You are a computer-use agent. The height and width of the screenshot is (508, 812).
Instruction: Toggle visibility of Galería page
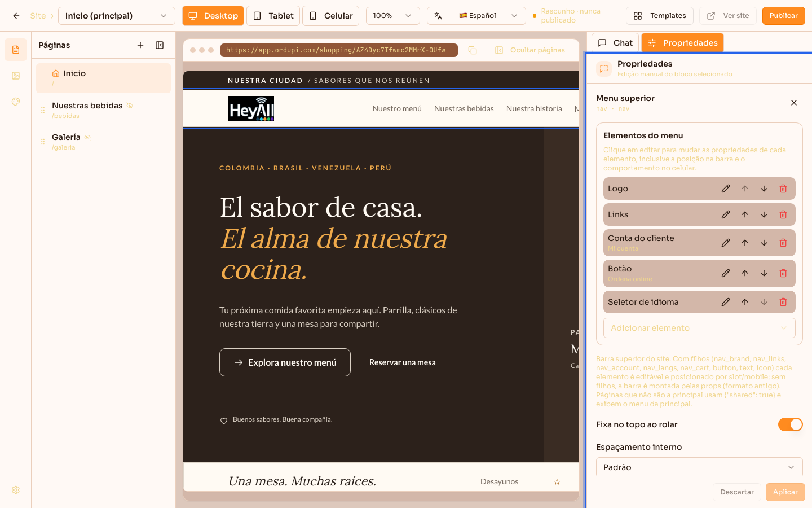[87, 137]
